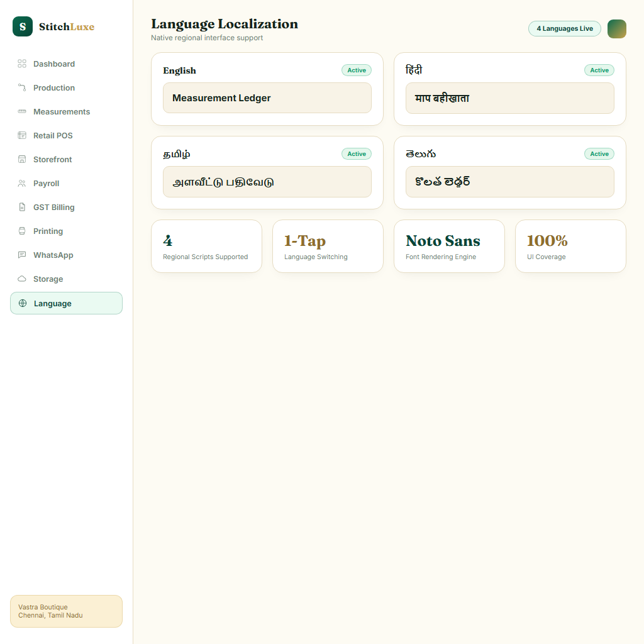
Task: Click Native regional interface support subtitle
Action: [x=207, y=38]
